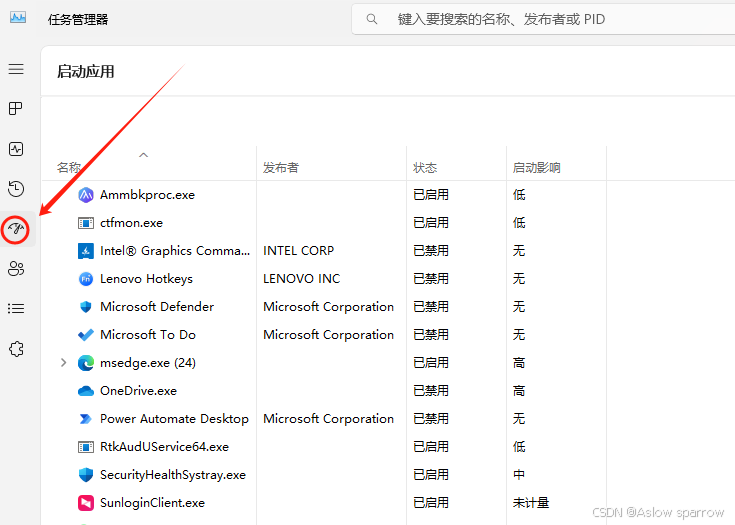This screenshot has height=525, width=735.
Task: Sort by the 发布者 column header
Action: coord(281,167)
